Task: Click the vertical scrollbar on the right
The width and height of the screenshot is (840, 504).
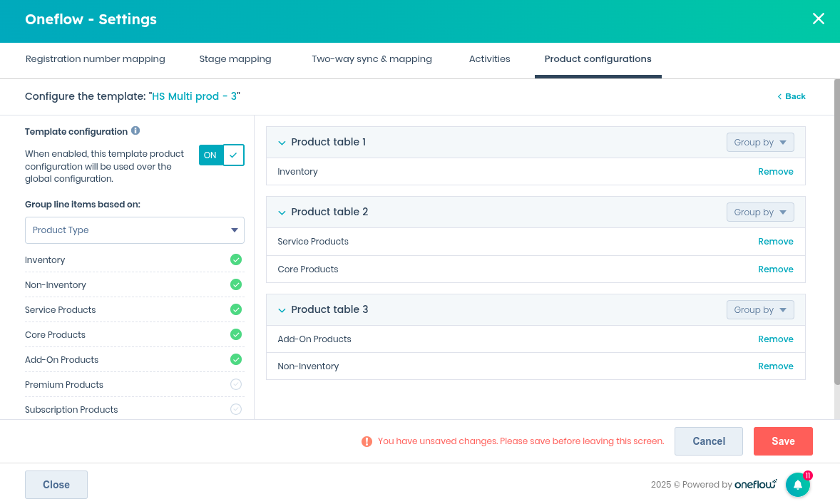Action: click(836, 232)
